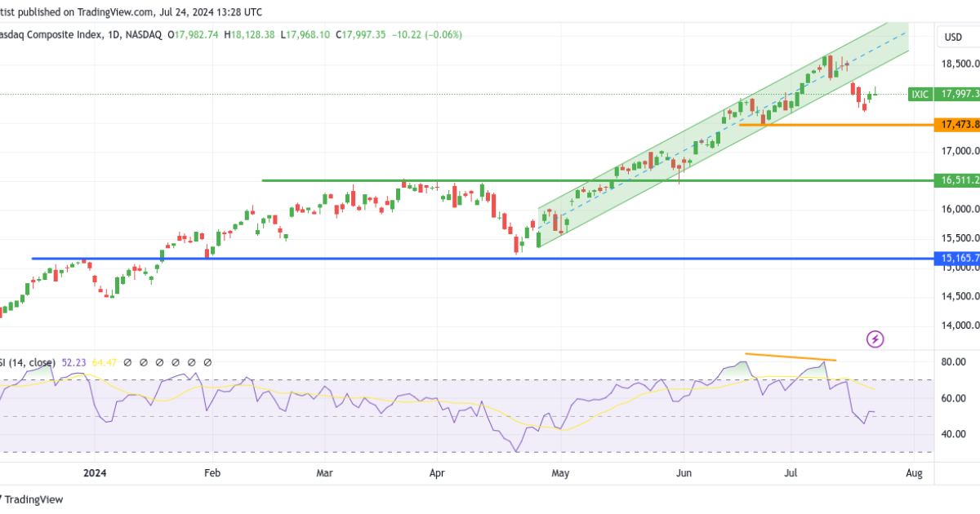The width and height of the screenshot is (980, 514).
Task: Toggle the second crossed-circle next to RSI values
Action: 143,361
